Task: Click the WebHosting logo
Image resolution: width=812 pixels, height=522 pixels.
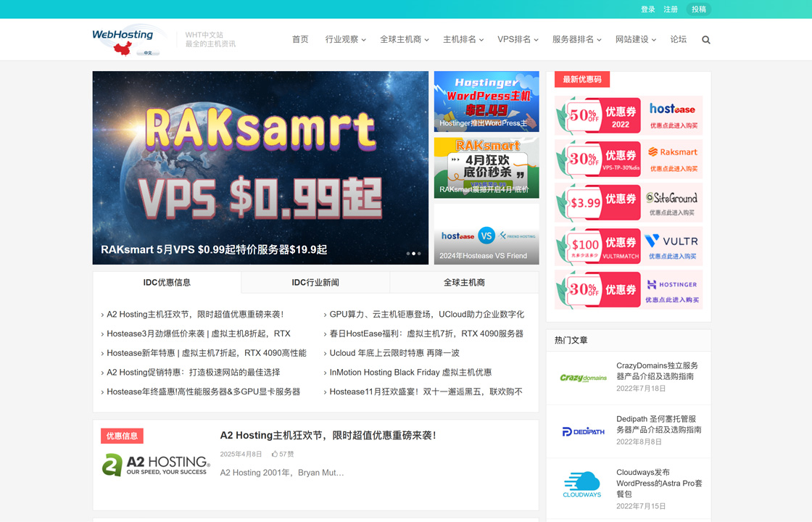Action: point(129,40)
